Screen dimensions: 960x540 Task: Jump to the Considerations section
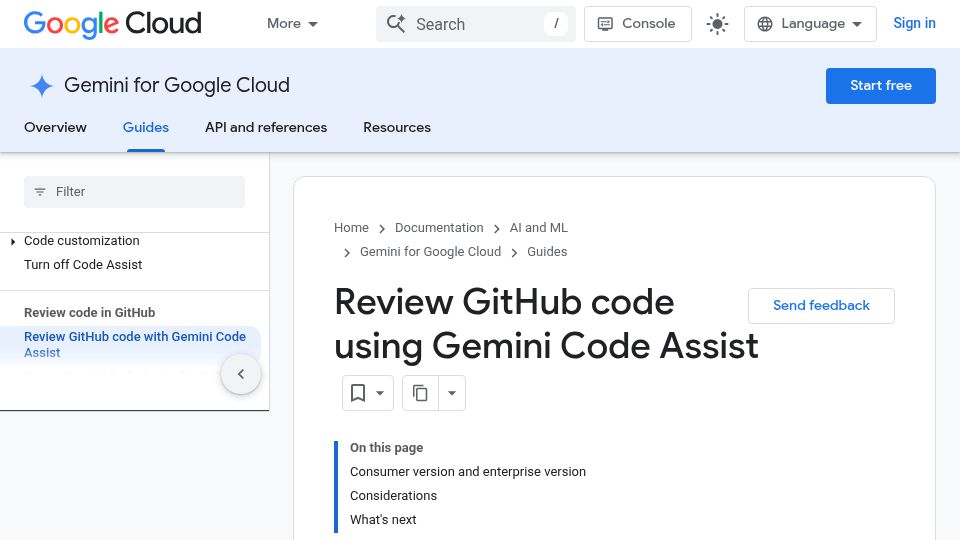click(393, 495)
